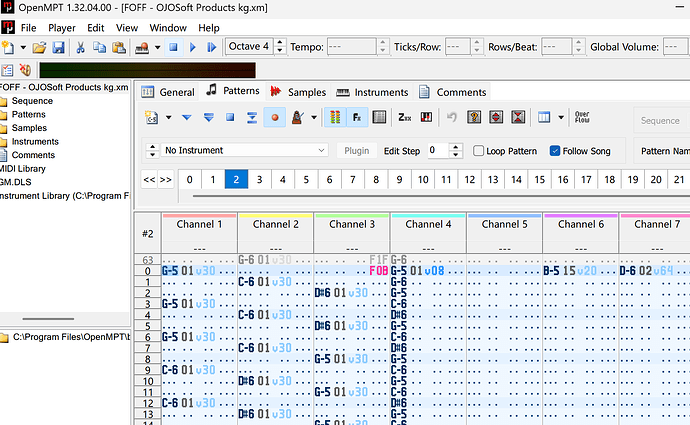Toggle the metronome icon
The image size is (690, 425).
[x=298, y=117]
